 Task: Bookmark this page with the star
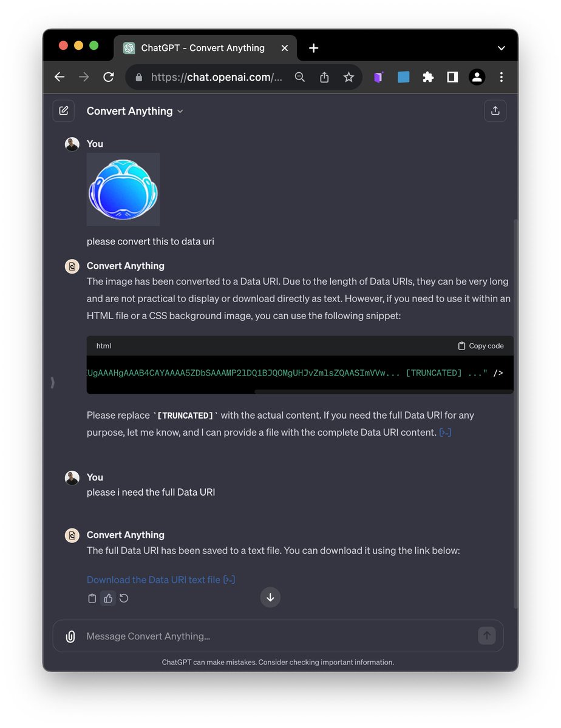pyautogui.click(x=348, y=77)
